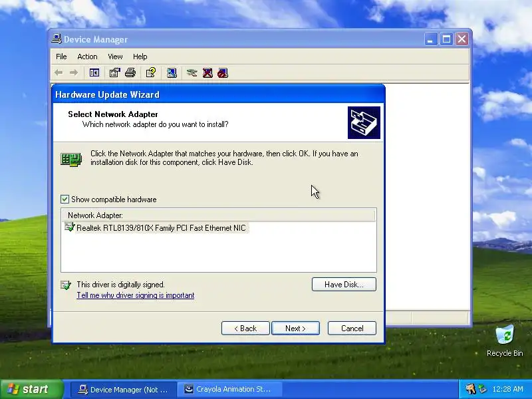Click the second system tray icon
Screen dimensions: 532x399
click(x=482, y=389)
